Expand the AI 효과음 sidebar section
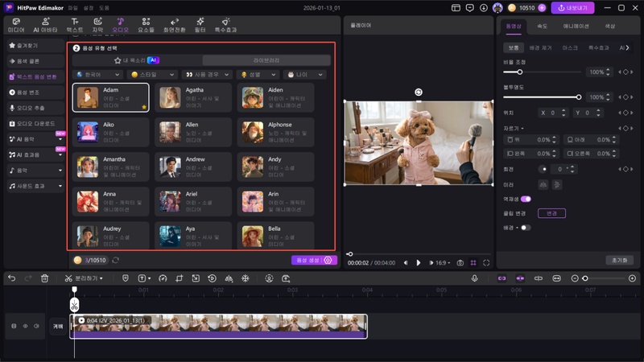This screenshot has width=644, height=362. coord(35,154)
